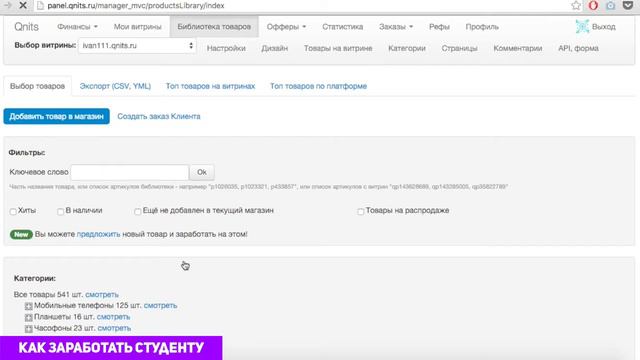Enable the В наличии filter checkbox
Screen dimensions: 640x360
pyautogui.click(x=60, y=211)
